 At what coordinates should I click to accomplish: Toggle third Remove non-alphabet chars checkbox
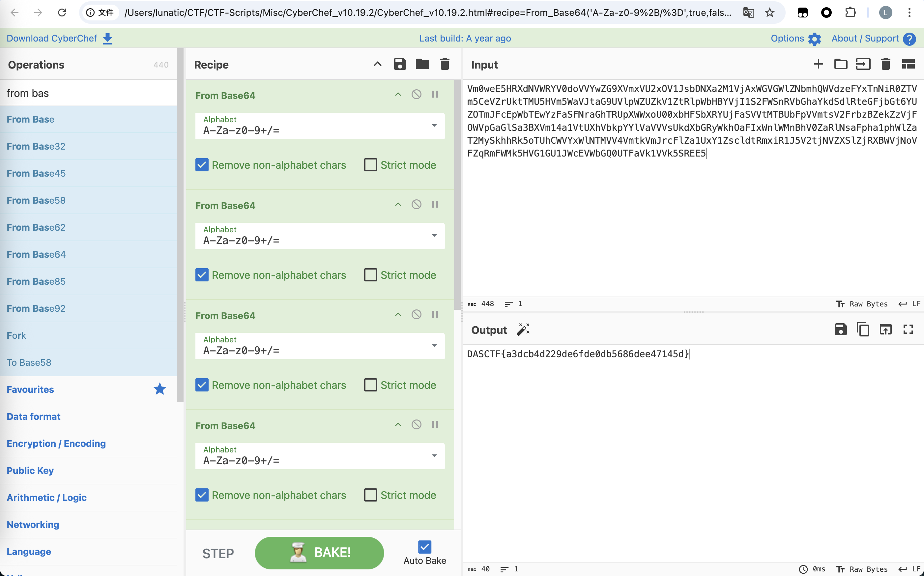[202, 385]
